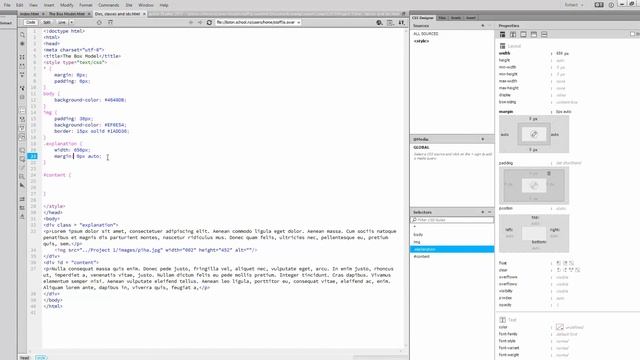Select GLOBAL in the @Media pane
Viewport: 640px width, 360px height.
pos(421,147)
